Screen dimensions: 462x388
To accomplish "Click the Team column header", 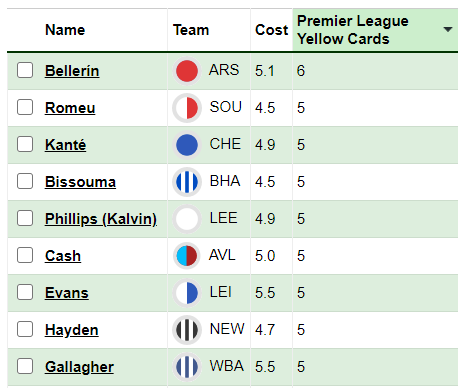I will coord(191,30).
